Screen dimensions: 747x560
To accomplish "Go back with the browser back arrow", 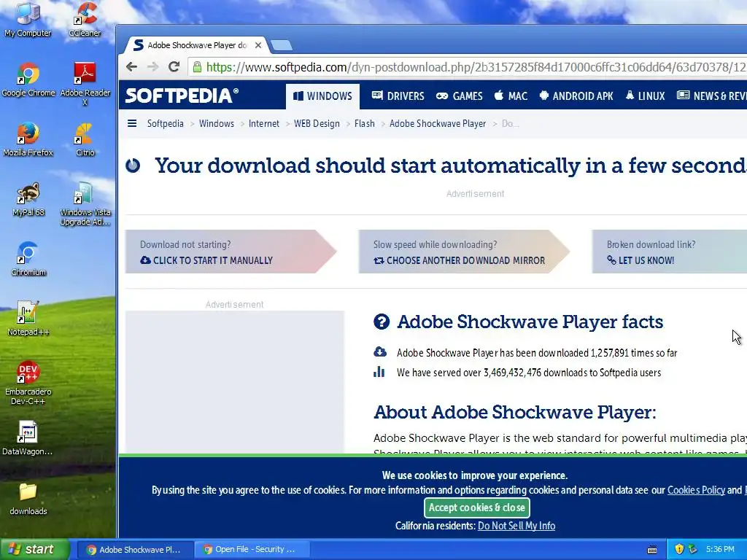I will click(132, 66).
